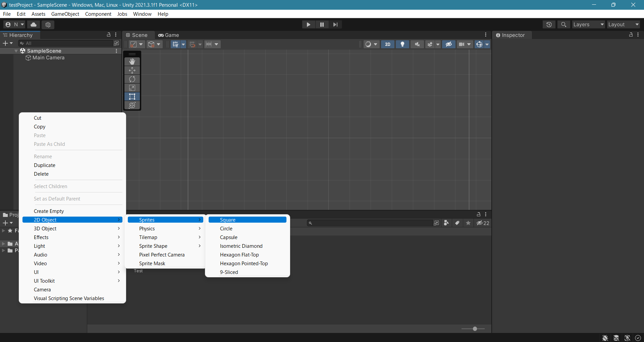This screenshot has width=644, height=342.
Task: Select the Move tool
Action: (x=132, y=70)
